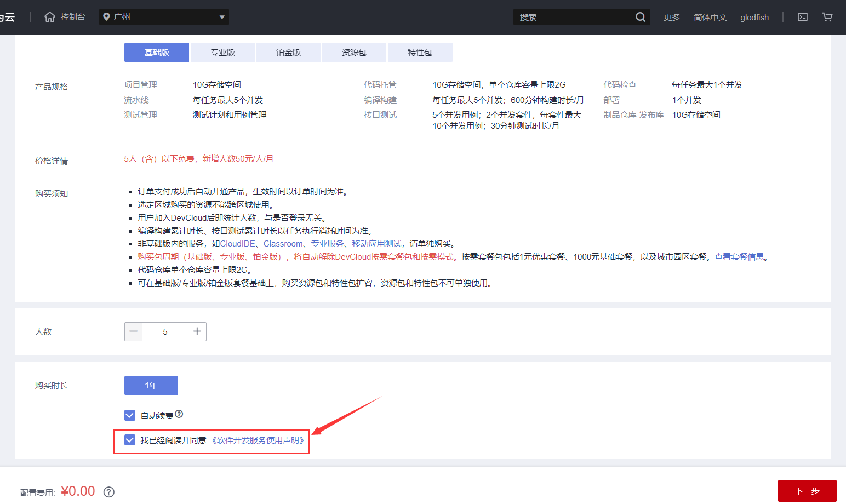The height and width of the screenshot is (504, 846).
Task: Open the glodfish account menu
Action: [x=754, y=17]
